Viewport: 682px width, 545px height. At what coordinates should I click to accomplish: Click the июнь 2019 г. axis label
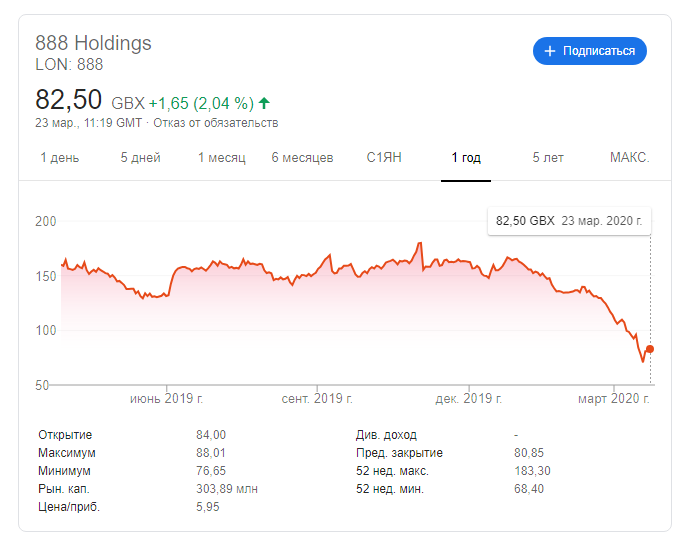click(x=166, y=399)
